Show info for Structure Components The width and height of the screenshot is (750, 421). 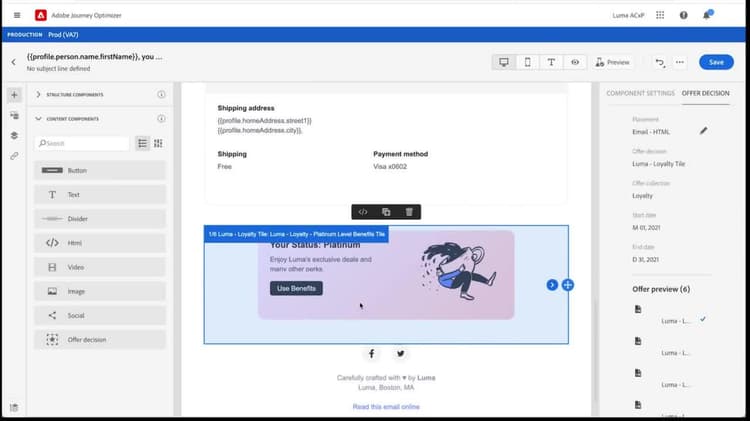pos(161,95)
